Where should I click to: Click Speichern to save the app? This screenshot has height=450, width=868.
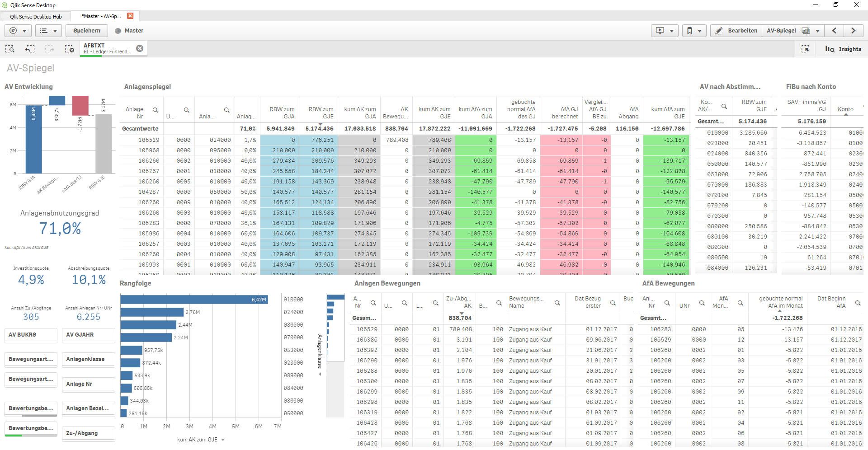click(87, 31)
